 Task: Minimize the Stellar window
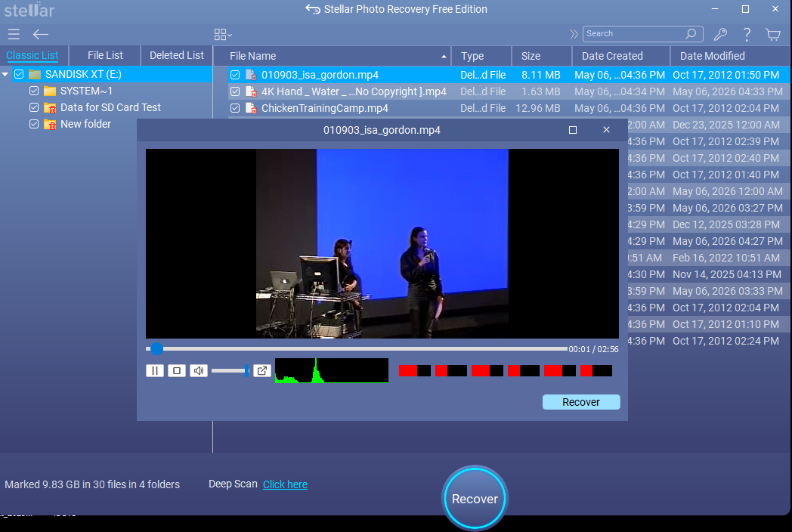pyautogui.click(x=715, y=9)
